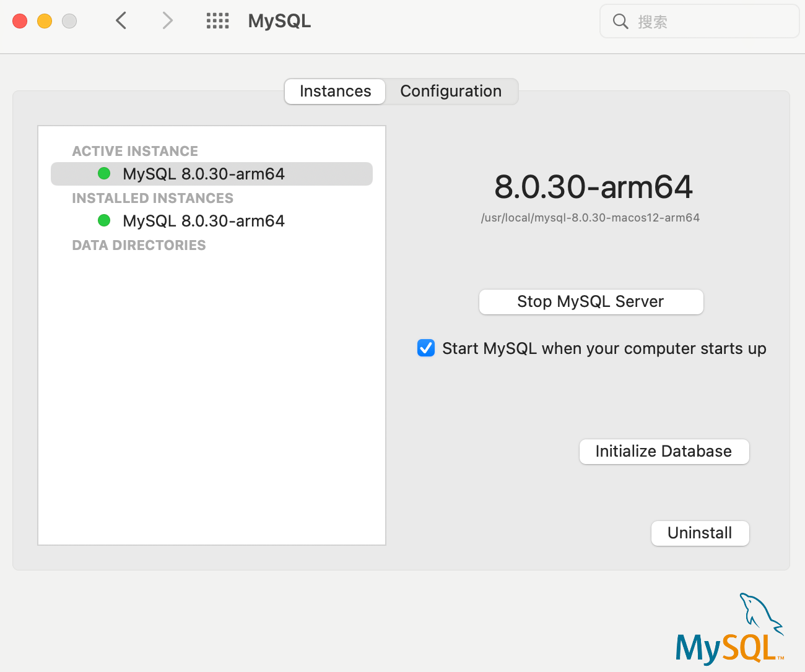Click the MySQL title in the toolbar

279,20
